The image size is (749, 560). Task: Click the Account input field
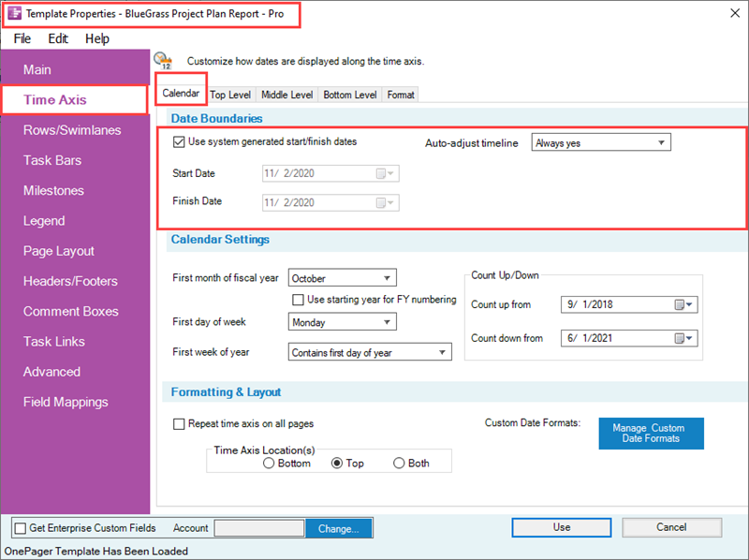[259, 528]
